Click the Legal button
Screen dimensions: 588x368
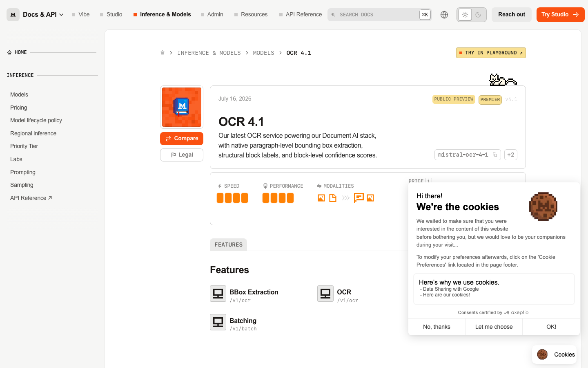tap(182, 155)
